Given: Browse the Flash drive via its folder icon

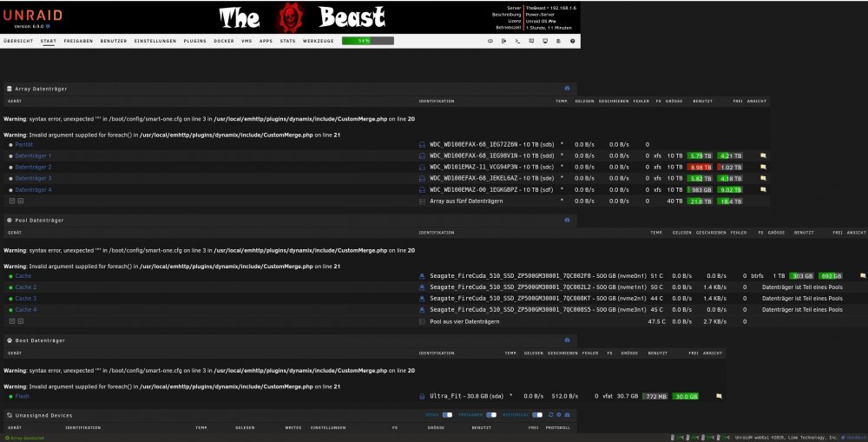Looking at the screenshot, I should click(x=719, y=396).
